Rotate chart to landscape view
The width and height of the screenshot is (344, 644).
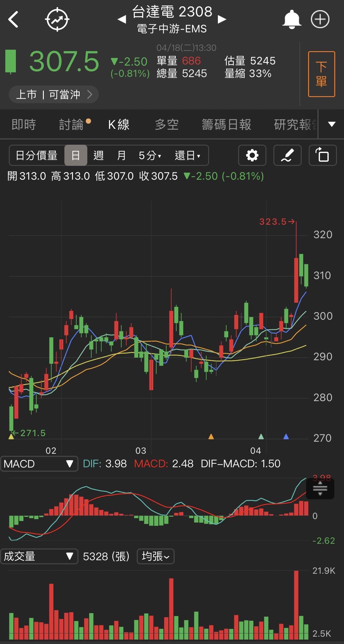(x=322, y=155)
